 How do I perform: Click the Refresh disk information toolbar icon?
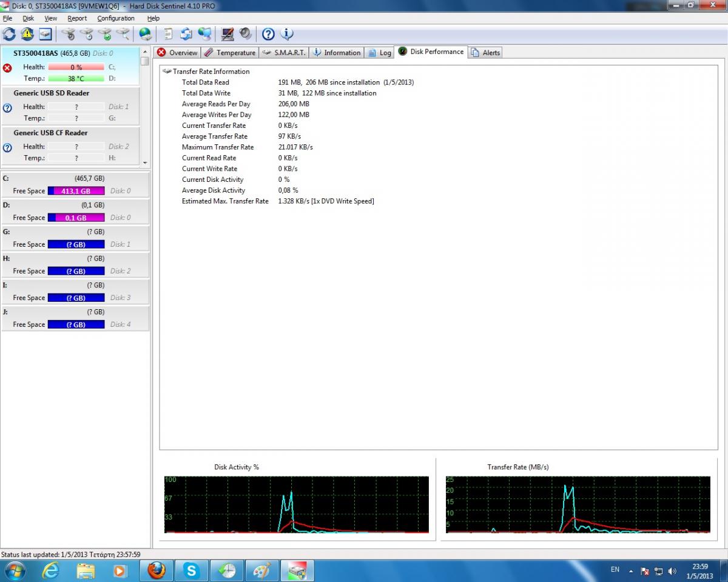coord(9,34)
